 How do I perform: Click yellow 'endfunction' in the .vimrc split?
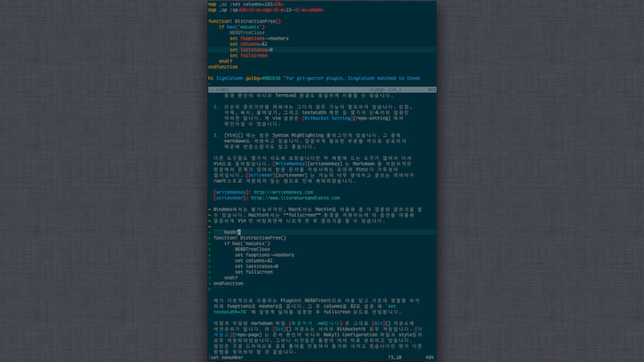(x=223, y=67)
